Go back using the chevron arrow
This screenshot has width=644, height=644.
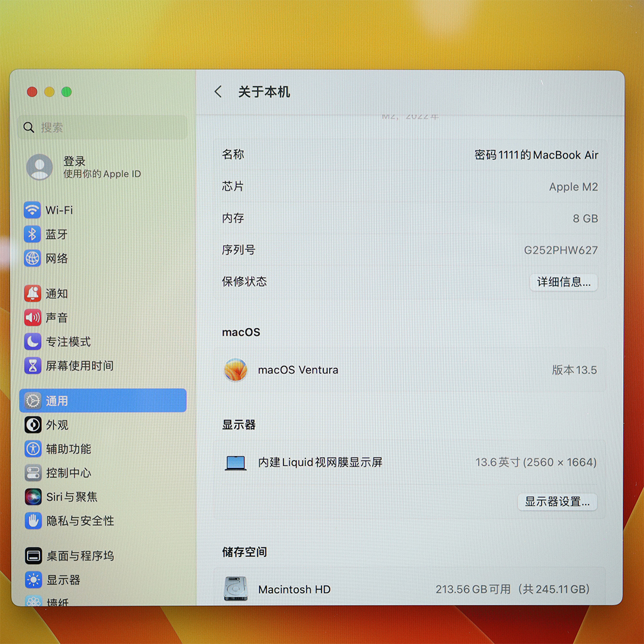pos(218,92)
